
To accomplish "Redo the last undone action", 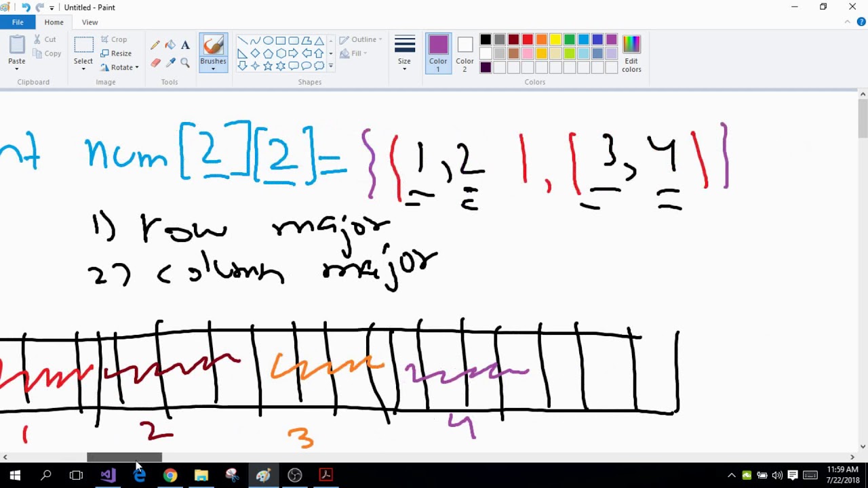I will [39, 7].
